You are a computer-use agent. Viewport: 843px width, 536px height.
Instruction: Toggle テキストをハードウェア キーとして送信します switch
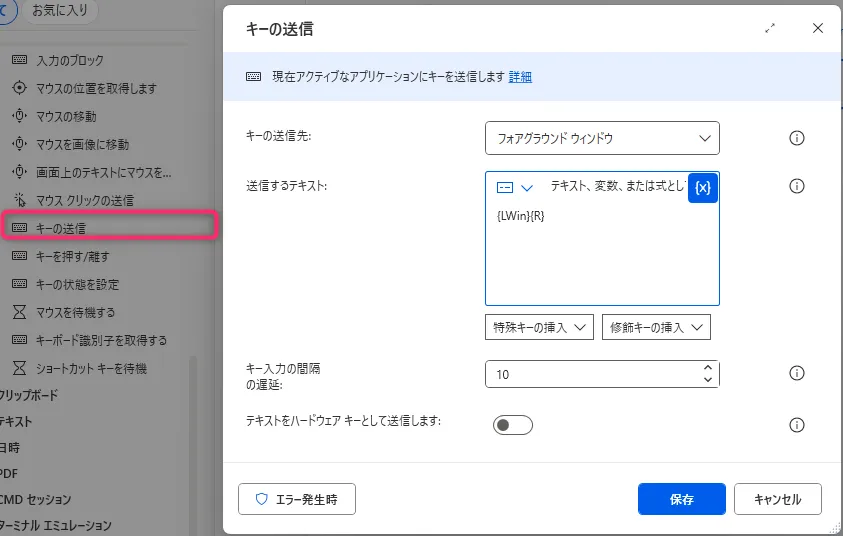(513, 425)
